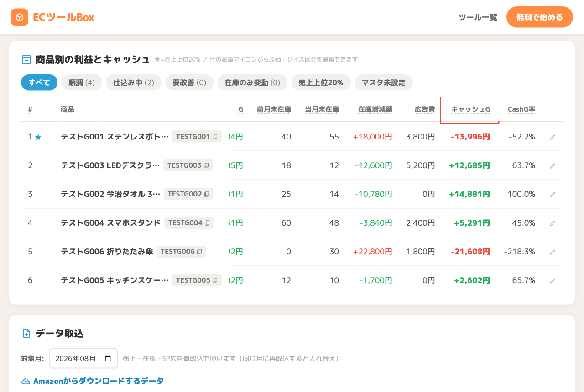Viewport: 584px width, 392px height.
Task: Click the upload icon beside データ取込
Action: pos(26,333)
